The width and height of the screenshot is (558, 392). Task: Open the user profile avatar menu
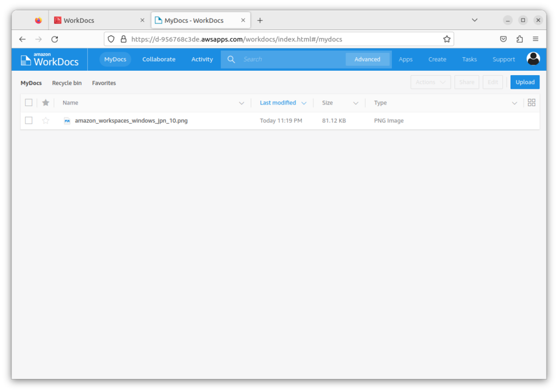point(533,59)
